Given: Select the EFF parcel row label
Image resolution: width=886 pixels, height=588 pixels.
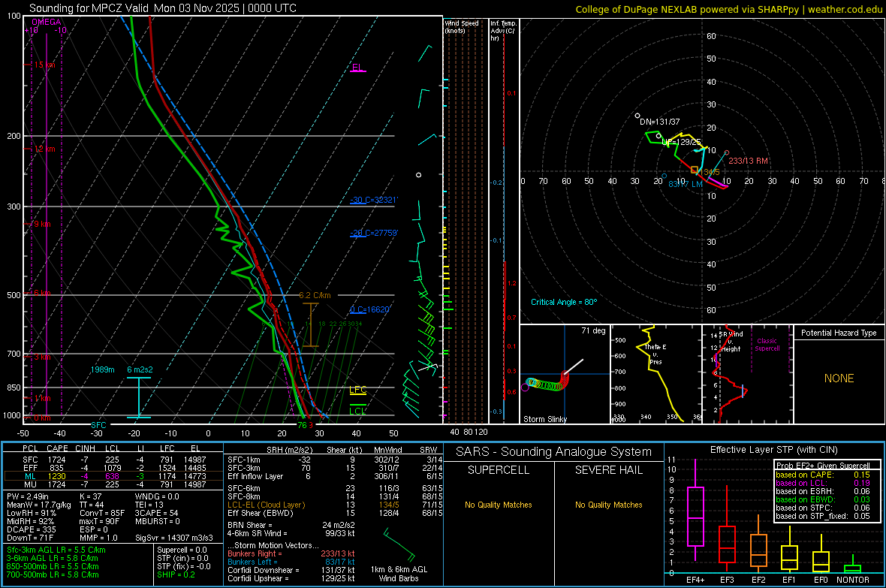Looking at the screenshot, I should [30, 468].
